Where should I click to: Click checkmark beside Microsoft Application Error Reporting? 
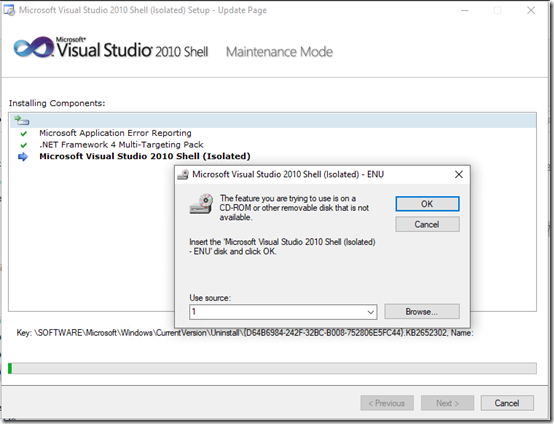[24, 134]
